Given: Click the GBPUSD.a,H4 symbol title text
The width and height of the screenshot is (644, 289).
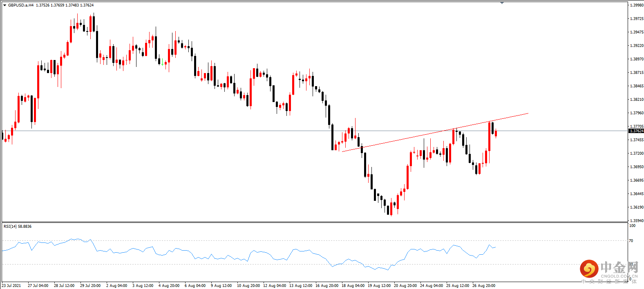Looking at the screenshot, I should point(21,5).
